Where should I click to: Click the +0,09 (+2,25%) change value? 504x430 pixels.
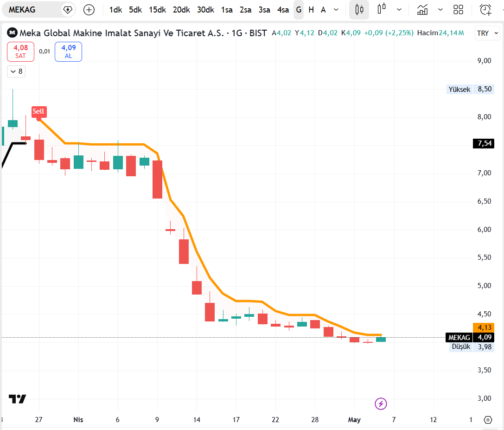point(389,33)
